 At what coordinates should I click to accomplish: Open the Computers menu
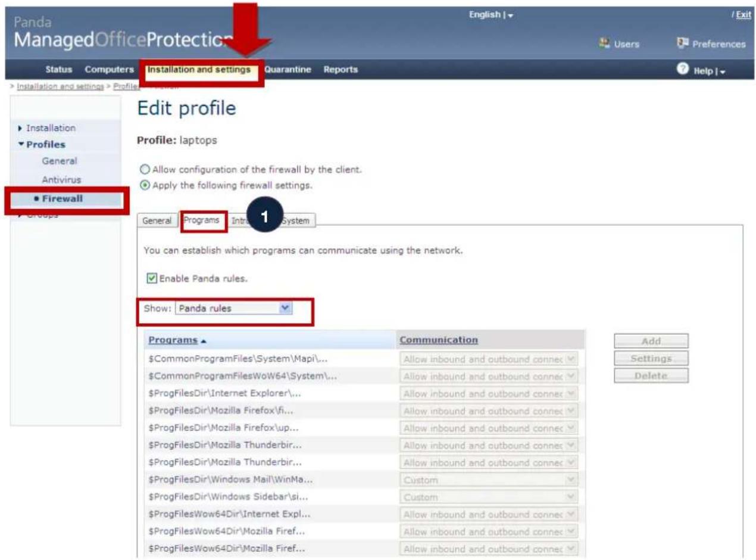(109, 70)
